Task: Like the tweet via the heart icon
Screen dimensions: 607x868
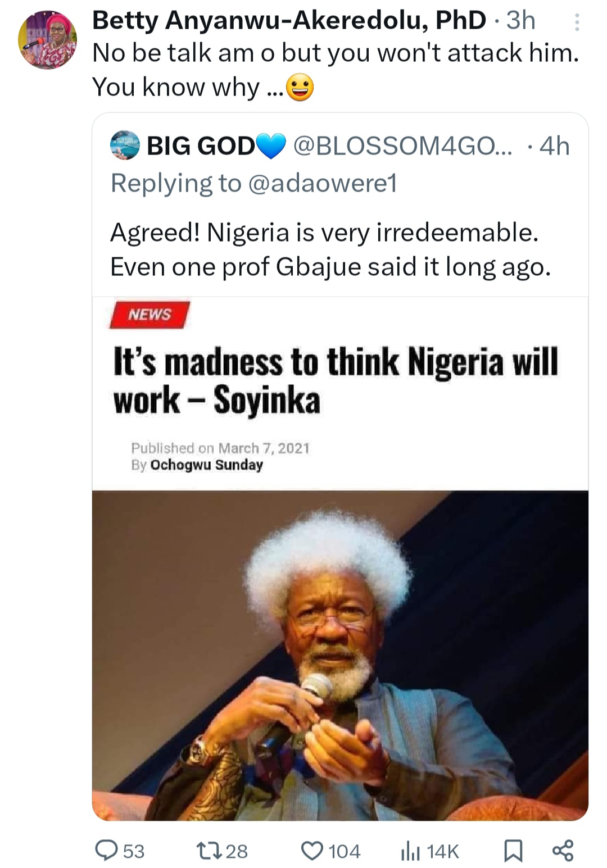Action: 312,850
